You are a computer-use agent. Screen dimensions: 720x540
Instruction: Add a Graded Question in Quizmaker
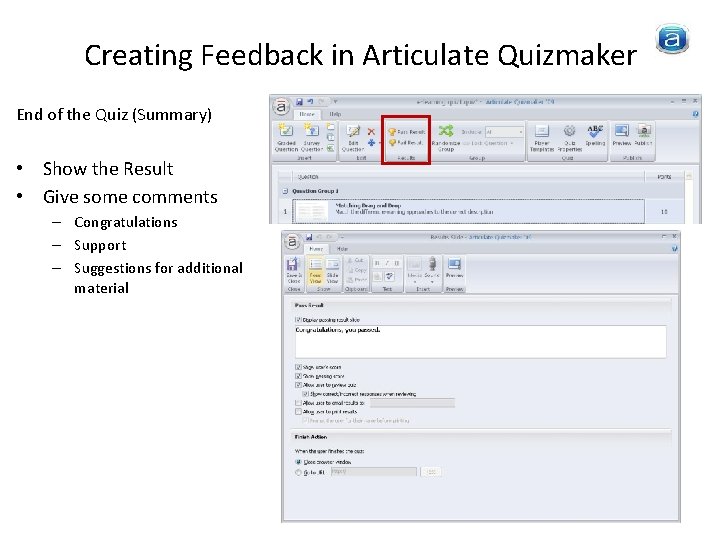(x=286, y=137)
